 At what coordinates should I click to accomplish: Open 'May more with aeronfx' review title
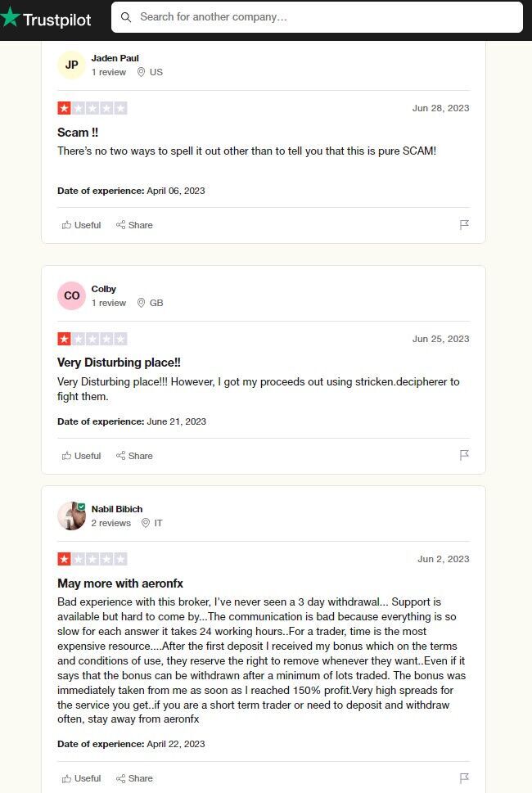[120, 583]
